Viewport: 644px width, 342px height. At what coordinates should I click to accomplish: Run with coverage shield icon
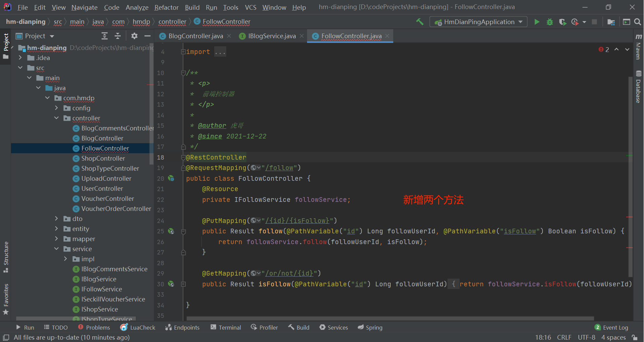(563, 22)
